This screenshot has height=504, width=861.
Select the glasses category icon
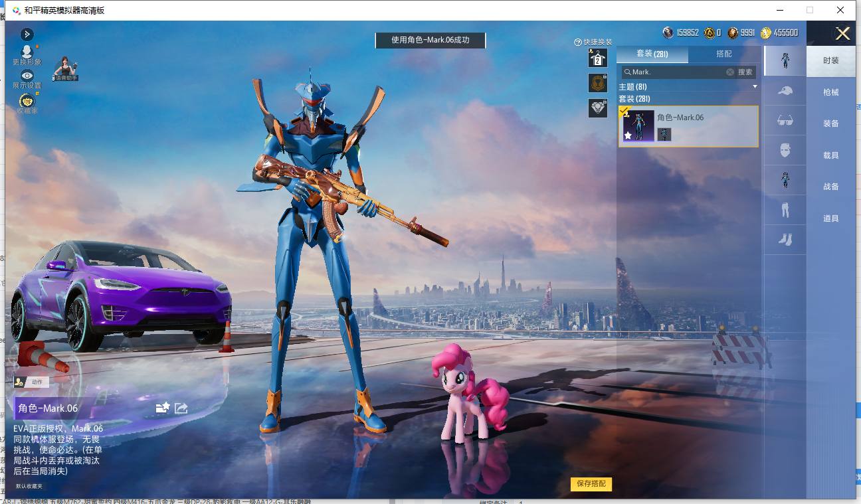click(x=785, y=121)
